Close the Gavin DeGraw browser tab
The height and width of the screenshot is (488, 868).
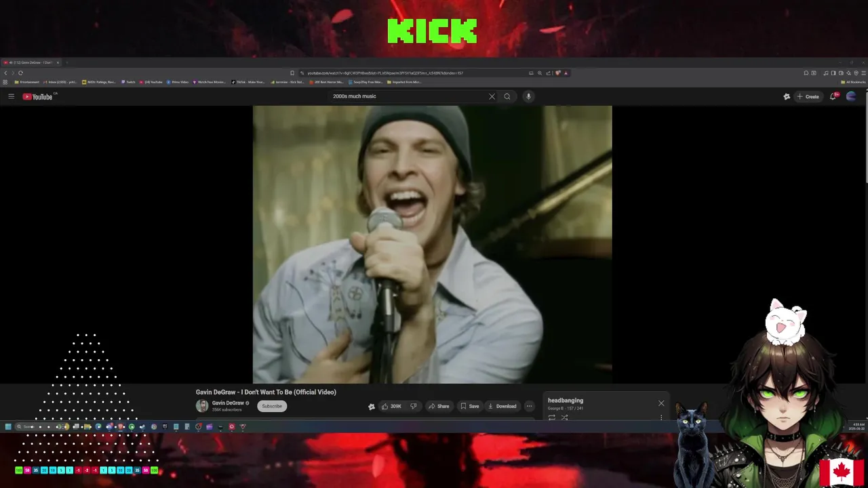click(58, 62)
